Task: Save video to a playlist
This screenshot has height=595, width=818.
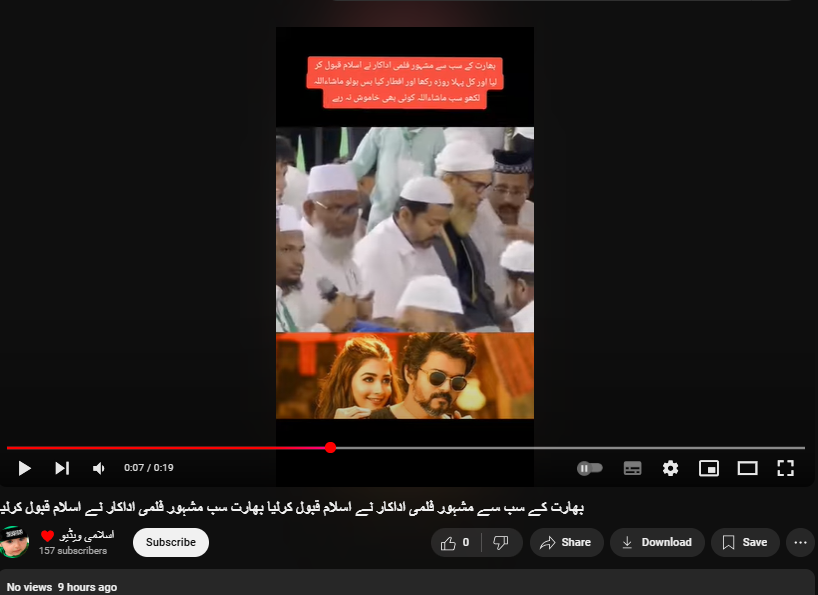Action: 745,542
